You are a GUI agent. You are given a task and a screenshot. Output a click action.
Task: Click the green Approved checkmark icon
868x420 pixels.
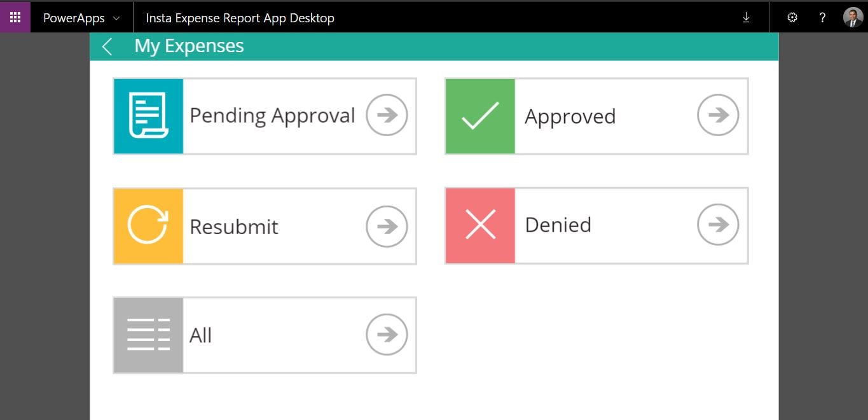tap(480, 116)
